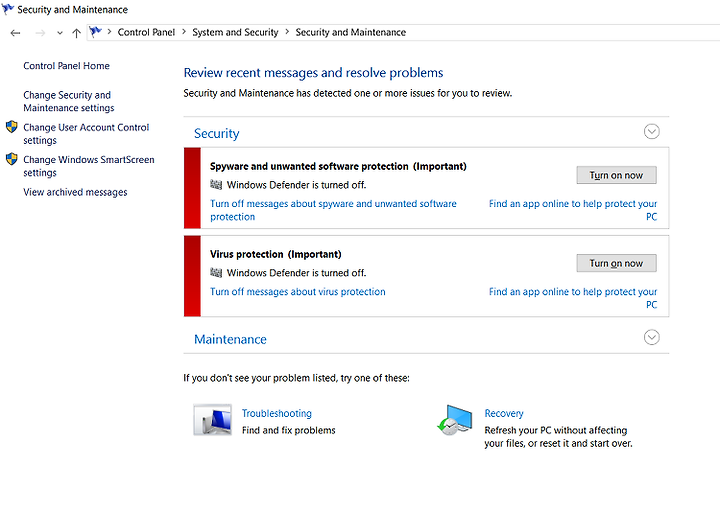Click 'Find and fix problems' text

pyautogui.click(x=288, y=430)
